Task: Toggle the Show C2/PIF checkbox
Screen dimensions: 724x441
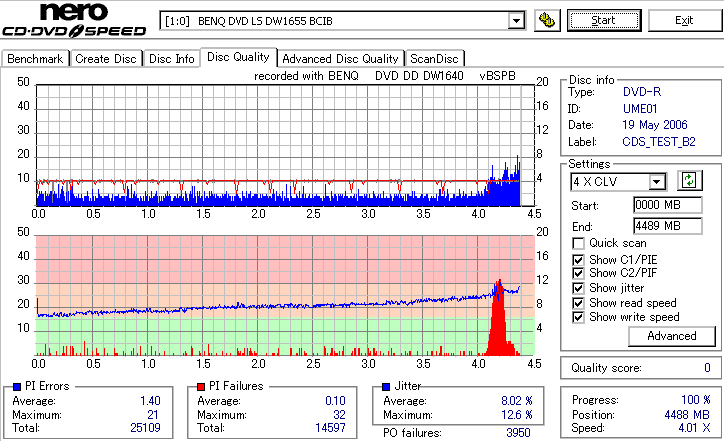Action: [578, 273]
